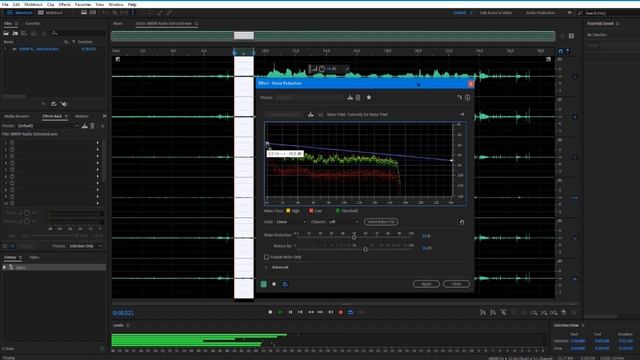Image resolution: width=640 pixels, height=360 pixels.
Task: Enable Output Noise Only checkbox
Action: (267, 257)
